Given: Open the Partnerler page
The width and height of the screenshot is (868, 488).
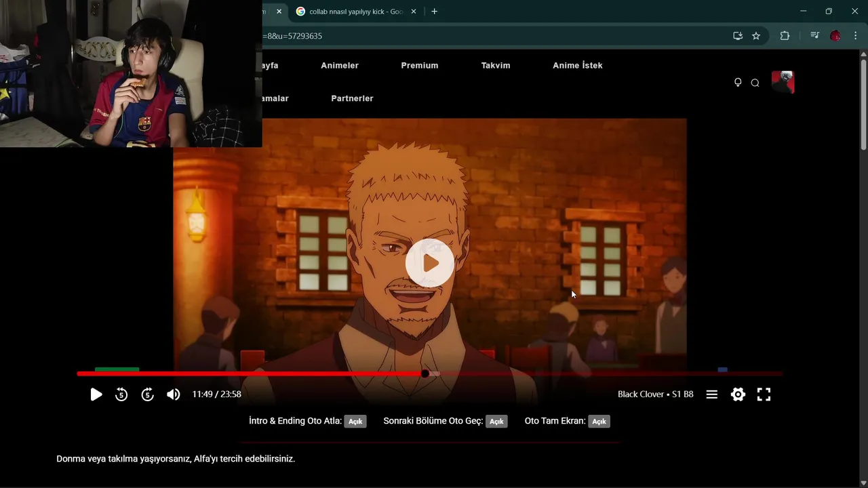Looking at the screenshot, I should [x=352, y=98].
